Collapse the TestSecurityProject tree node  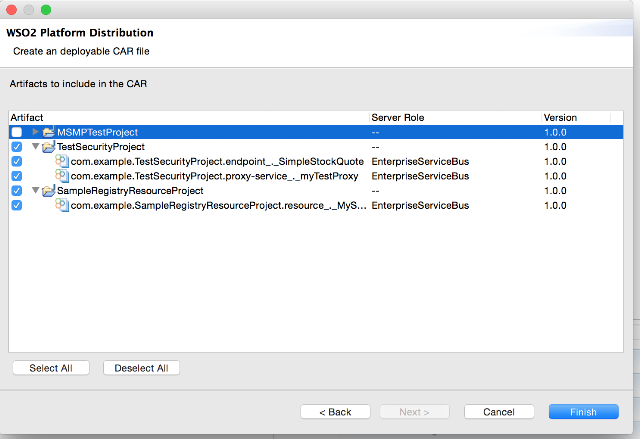[36, 146]
